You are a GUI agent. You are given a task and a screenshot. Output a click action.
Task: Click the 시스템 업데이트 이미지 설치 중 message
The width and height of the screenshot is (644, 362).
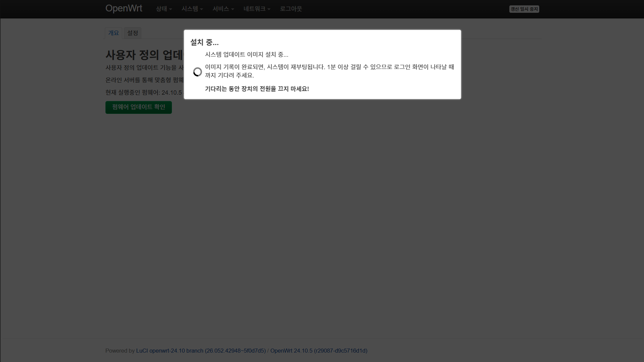point(246,54)
